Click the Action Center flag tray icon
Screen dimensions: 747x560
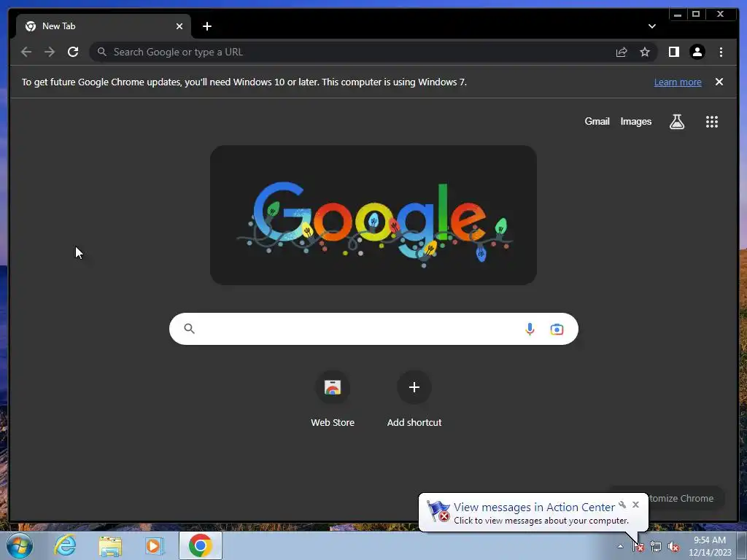coord(638,547)
